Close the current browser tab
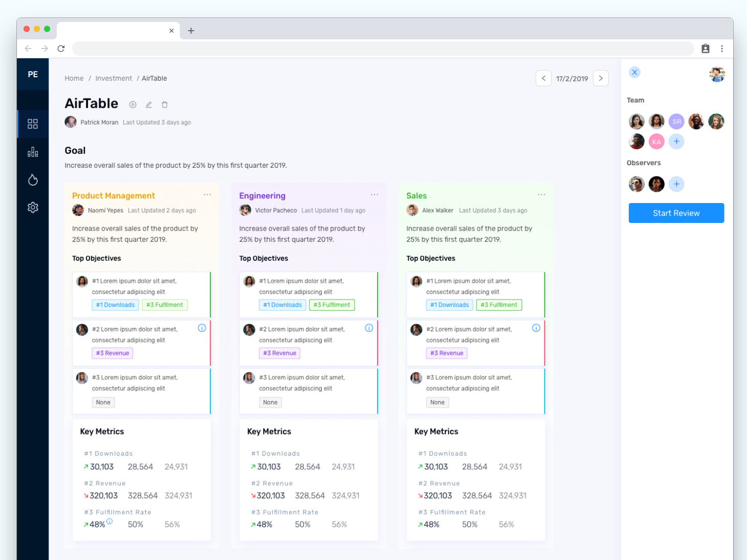 [171, 31]
